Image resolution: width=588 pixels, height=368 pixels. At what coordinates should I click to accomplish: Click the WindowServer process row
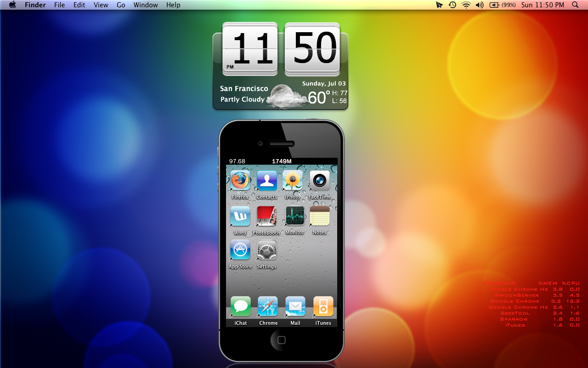point(537,295)
